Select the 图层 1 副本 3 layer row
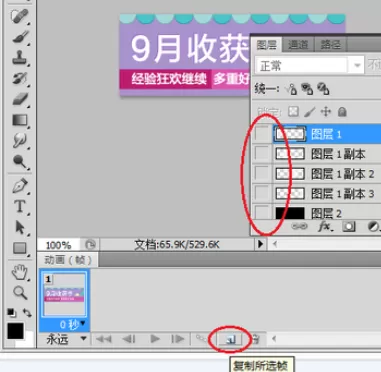Image resolution: width=381 pixels, height=372 pixels. tap(327, 193)
